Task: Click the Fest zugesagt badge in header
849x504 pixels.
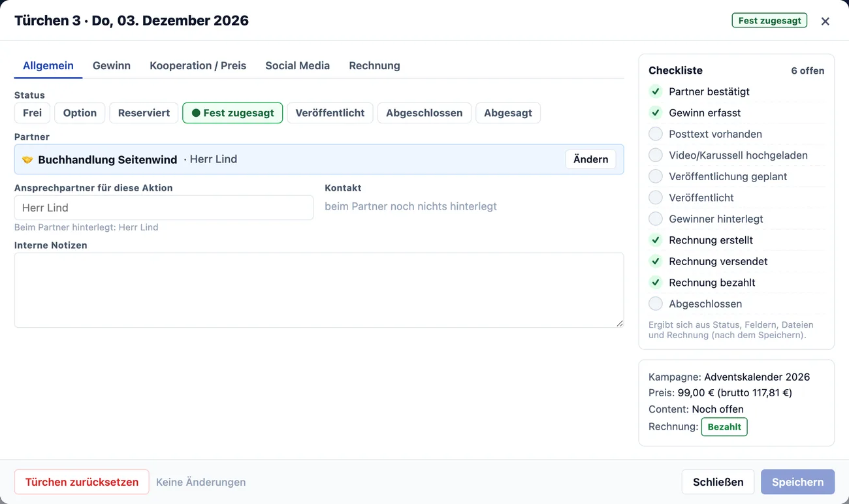Action: tap(769, 20)
